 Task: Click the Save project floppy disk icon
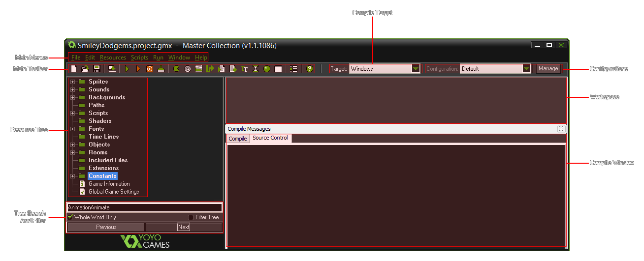click(x=97, y=69)
